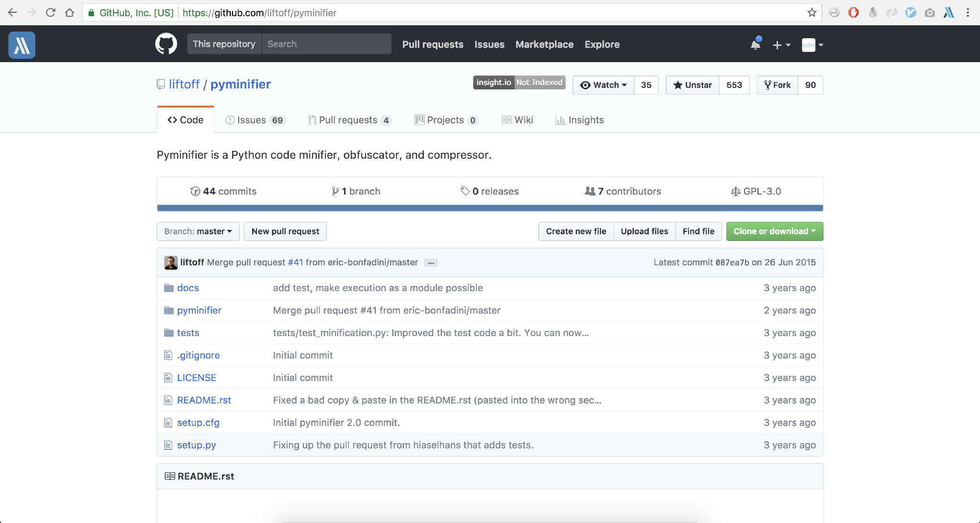
Task: Focus the repository Search field
Action: tap(326, 44)
